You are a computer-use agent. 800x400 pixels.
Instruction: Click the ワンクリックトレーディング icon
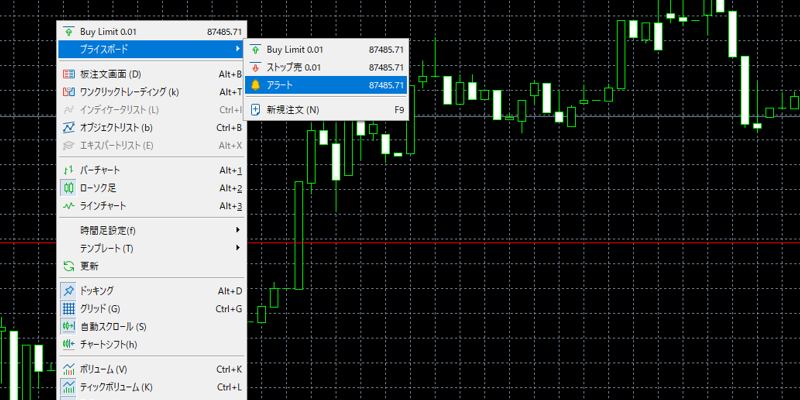pyautogui.click(x=68, y=92)
